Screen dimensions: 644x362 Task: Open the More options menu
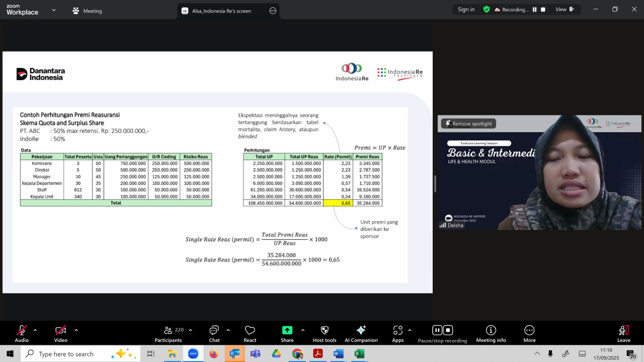click(529, 333)
